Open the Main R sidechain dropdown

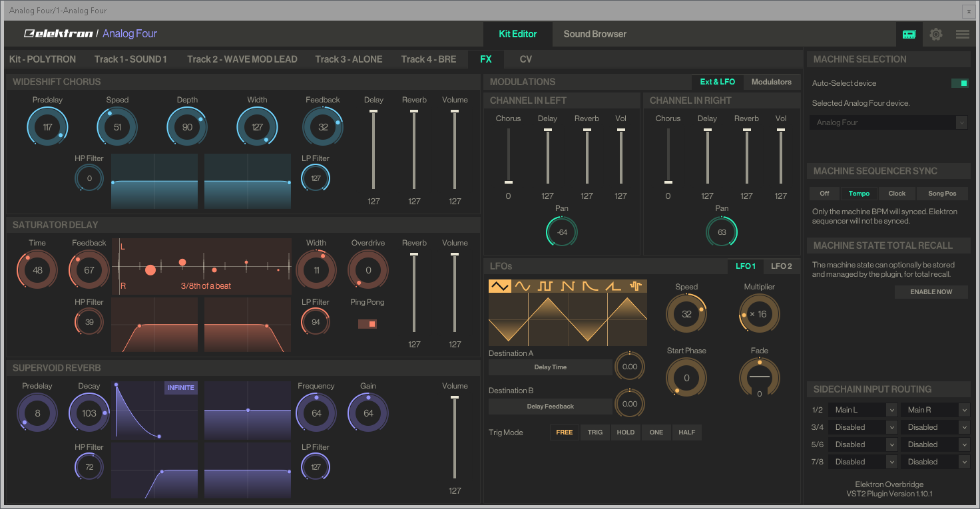tap(936, 410)
